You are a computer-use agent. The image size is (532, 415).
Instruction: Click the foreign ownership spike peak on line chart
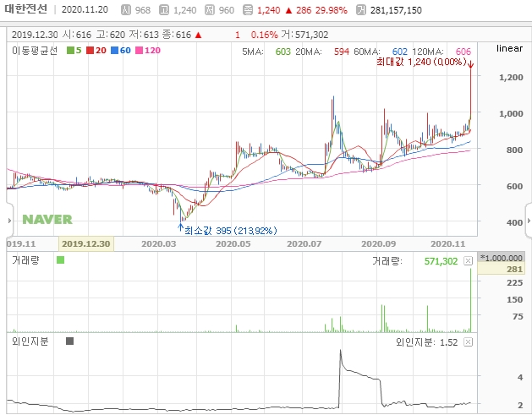(340, 351)
